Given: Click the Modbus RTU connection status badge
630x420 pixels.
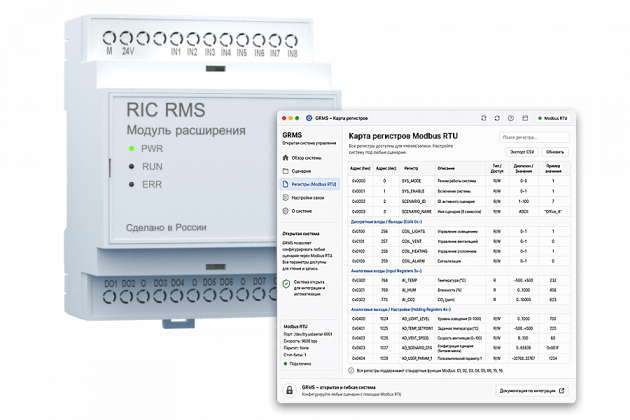Looking at the screenshot, I should click(553, 118).
